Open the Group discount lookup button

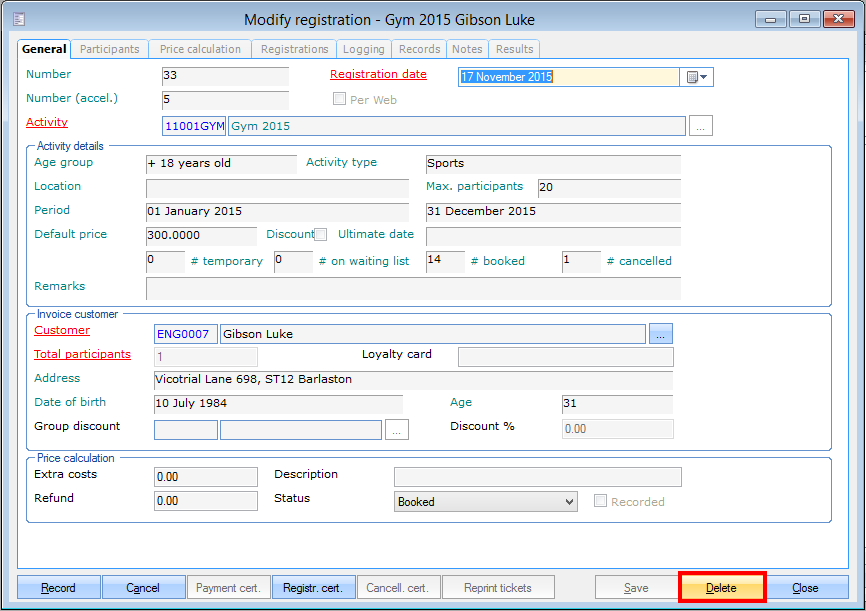(x=397, y=430)
